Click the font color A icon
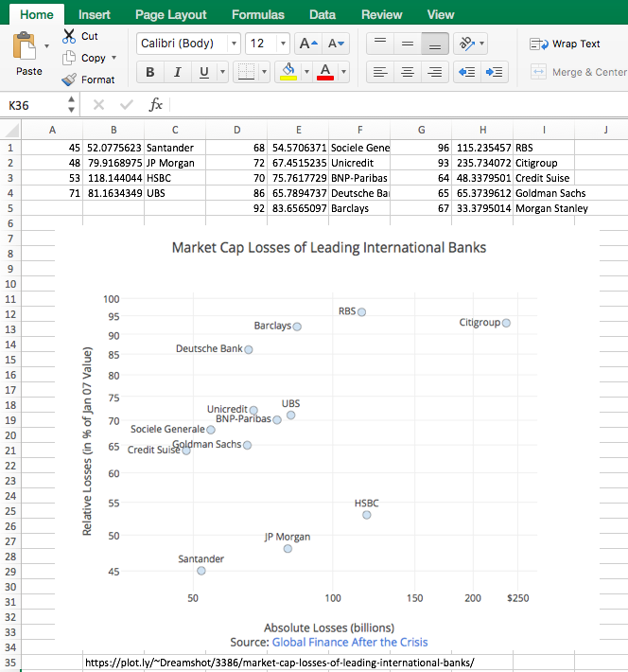Screen dimensions: 628x672 325,72
